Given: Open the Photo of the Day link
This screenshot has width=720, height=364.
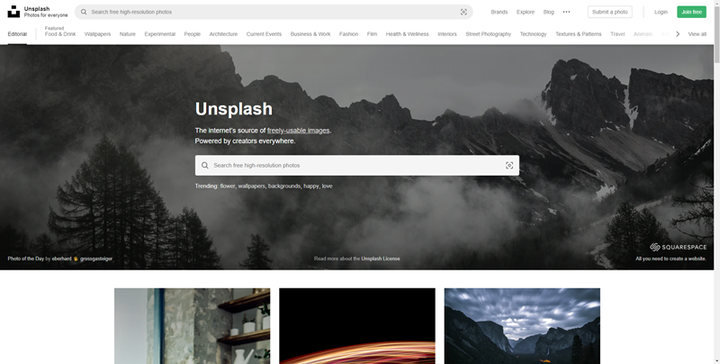Looking at the screenshot, I should click(26, 258).
